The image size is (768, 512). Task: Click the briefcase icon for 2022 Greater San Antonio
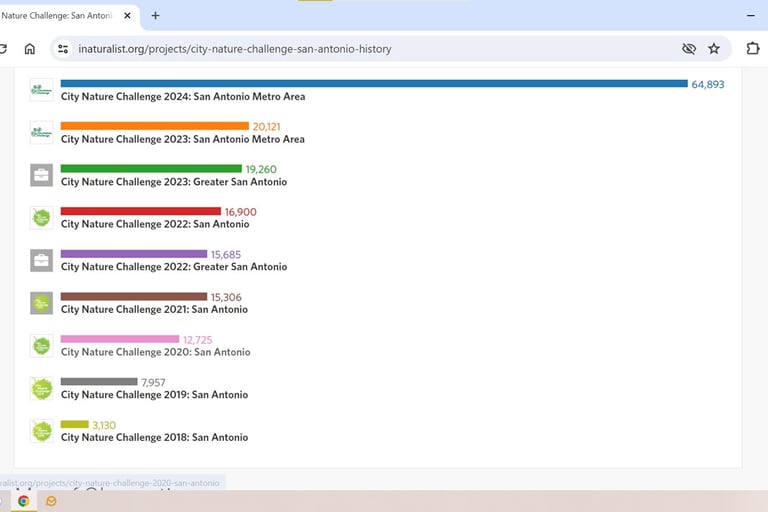(42, 261)
